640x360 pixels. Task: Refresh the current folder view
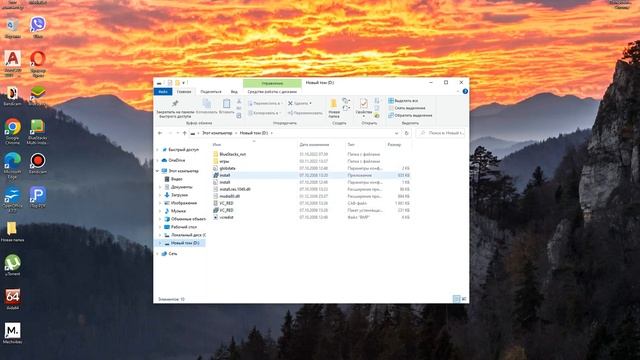406,133
